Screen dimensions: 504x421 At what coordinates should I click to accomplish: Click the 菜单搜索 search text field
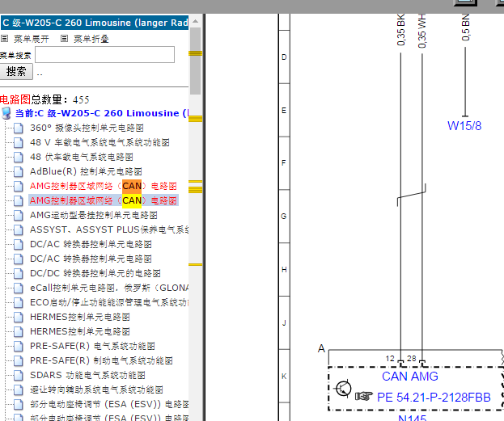(105, 55)
